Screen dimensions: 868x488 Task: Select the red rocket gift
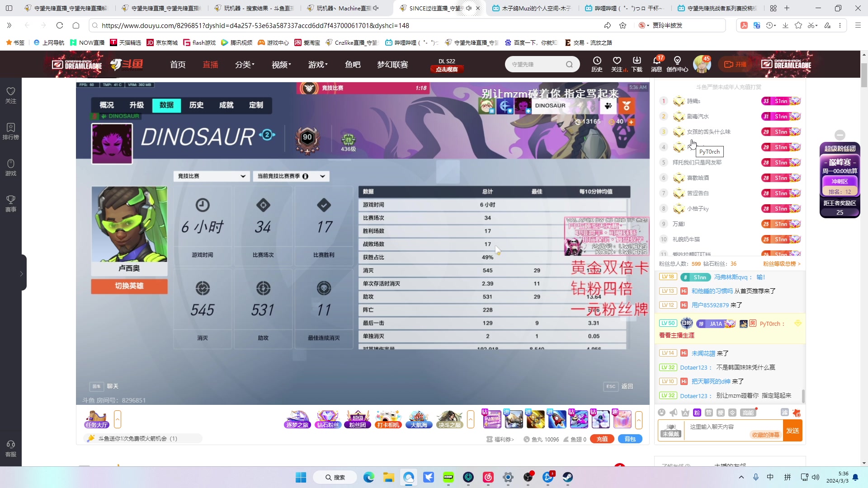[x=557, y=419]
